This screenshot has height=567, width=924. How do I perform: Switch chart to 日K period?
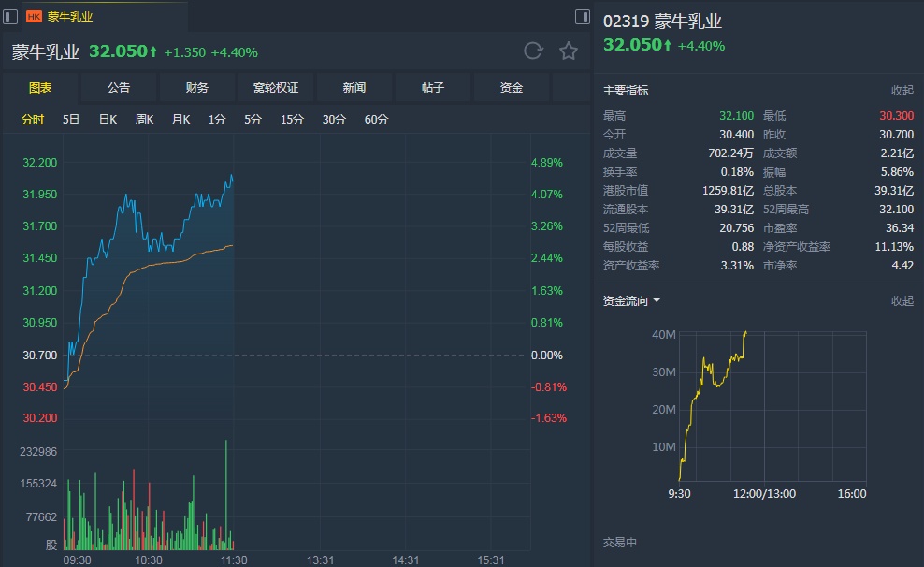point(108,120)
